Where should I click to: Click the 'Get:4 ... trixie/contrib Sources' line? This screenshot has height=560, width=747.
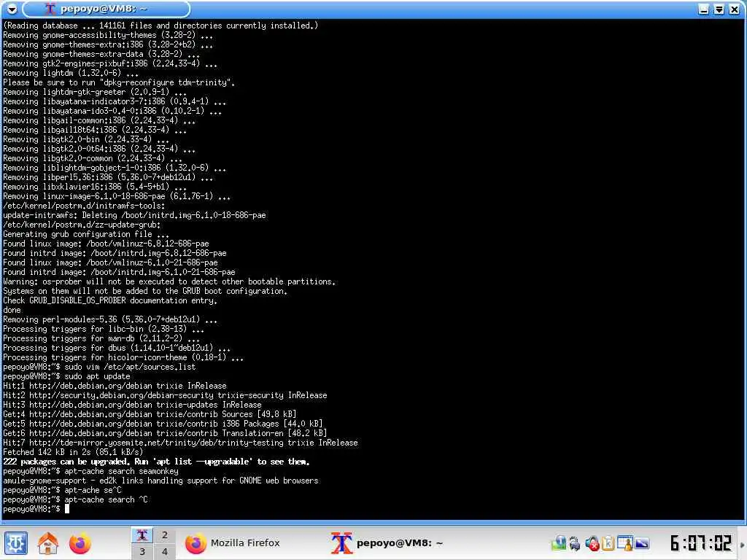150,414
